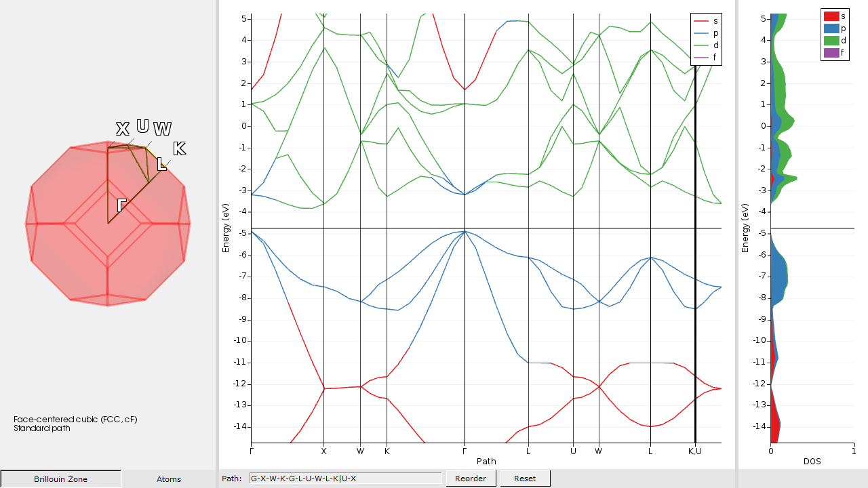This screenshot has width=868, height=488.
Task: Select the U point on the Brillouin zone
Action: pos(142,125)
